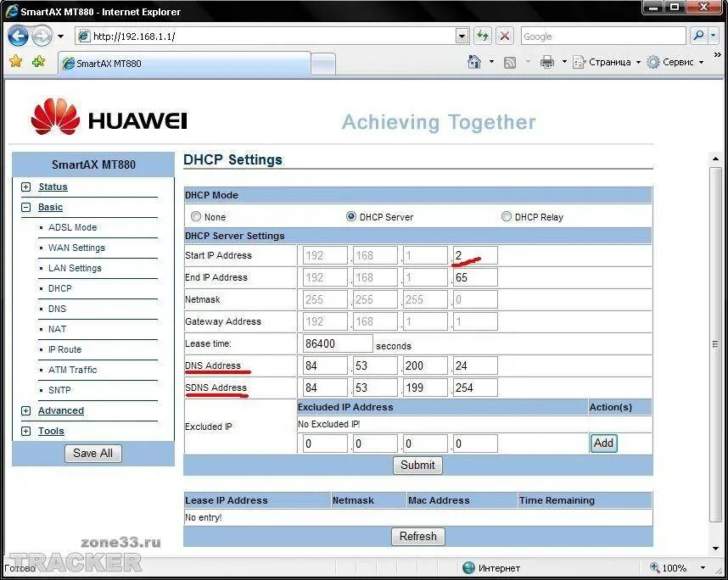
Task: Open the ATM Traffic link
Action: [x=72, y=370]
